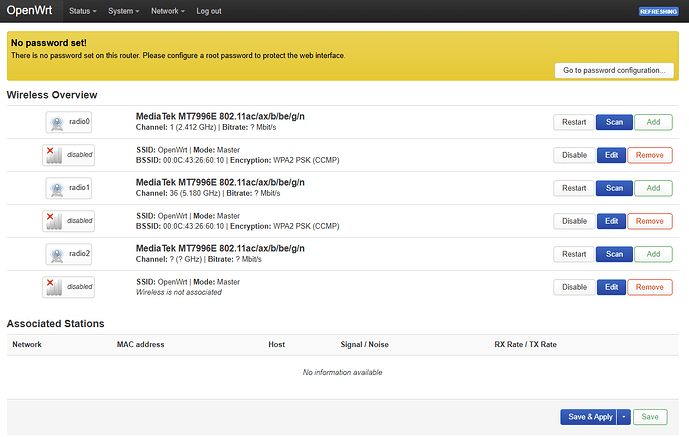Click Wireless is not associated text
Screen dimensions: 689x437
(x=179, y=292)
